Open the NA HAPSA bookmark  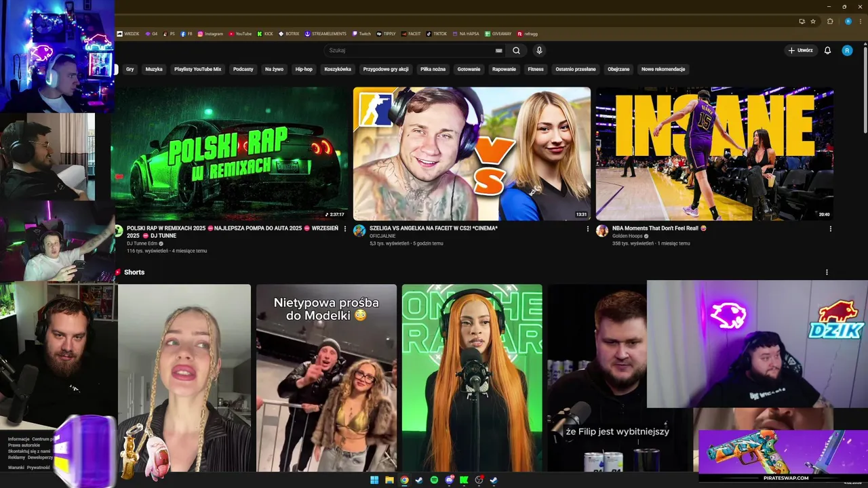pyautogui.click(x=466, y=33)
